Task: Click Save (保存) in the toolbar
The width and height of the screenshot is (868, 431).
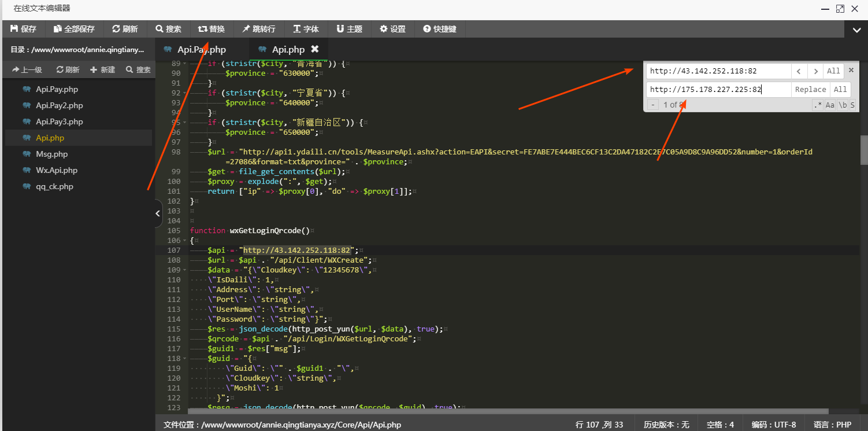Action: click(x=24, y=29)
